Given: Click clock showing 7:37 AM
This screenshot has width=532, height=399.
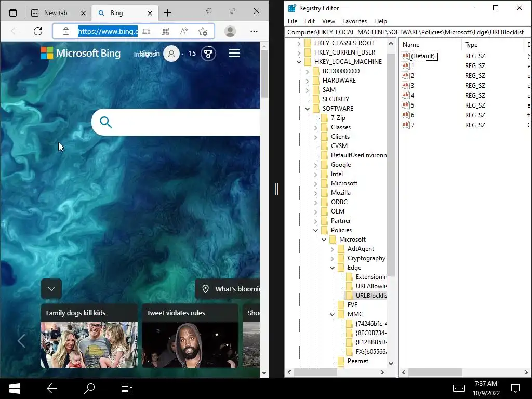Looking at the screenshot, I should click(486, 384).
